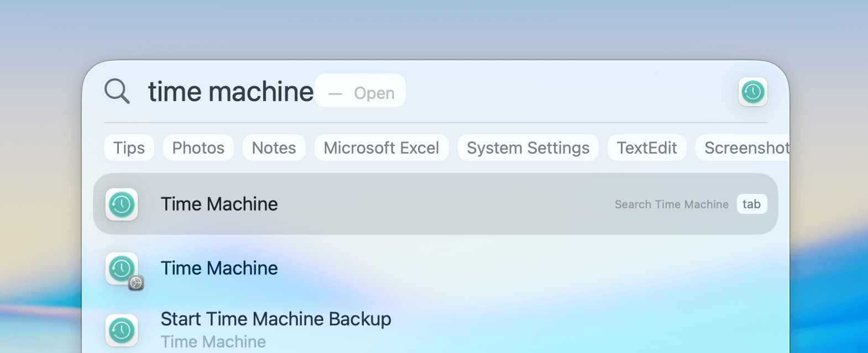Pick the System Settings chip
868x353 pixels.
pyautogui.click(x=528, y=147)
